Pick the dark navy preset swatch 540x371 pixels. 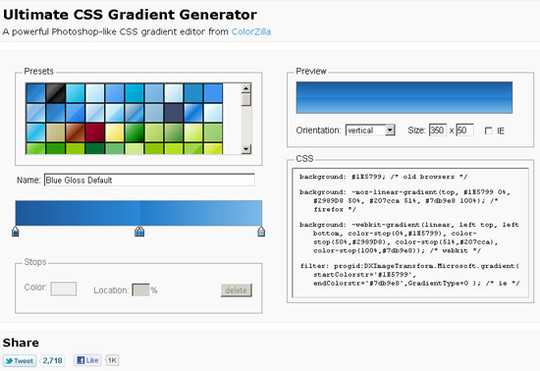174,113
